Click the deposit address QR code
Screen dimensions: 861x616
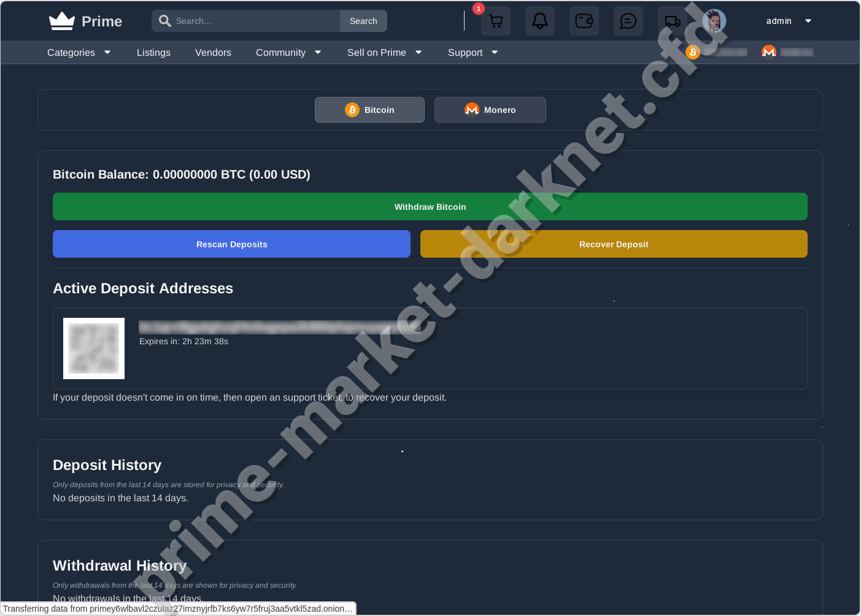93,348
